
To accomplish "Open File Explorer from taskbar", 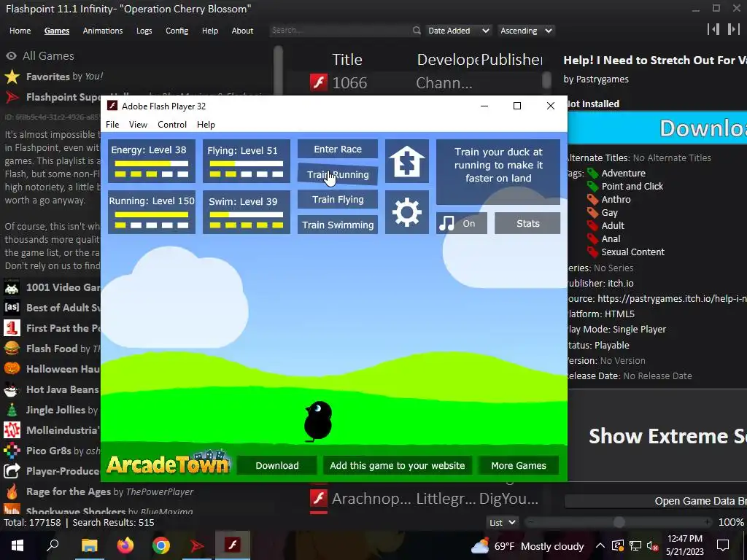I will [89, 545].
